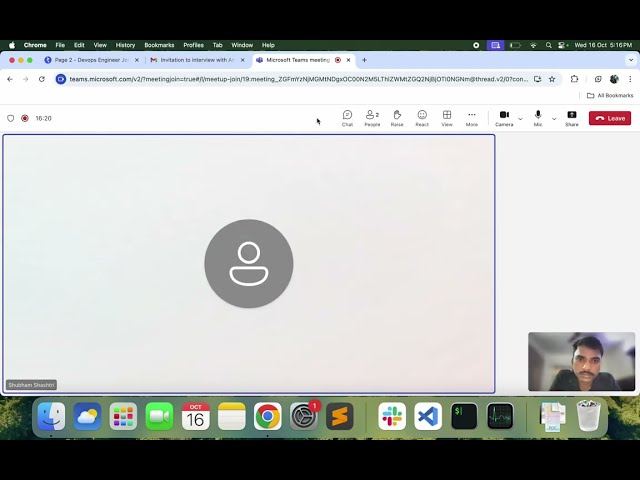Switch to the Invitation to interview tab

coord(198,60)
